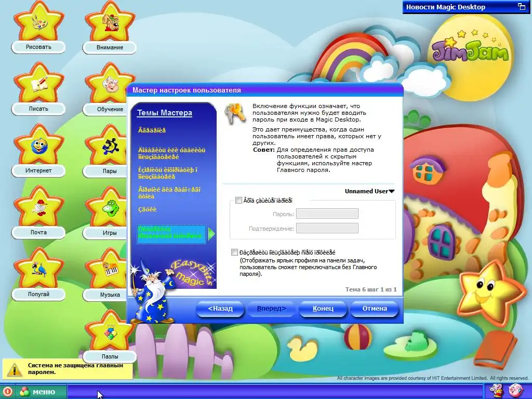Screen dimensions: 532x399
Task: Tick the checkbox above the Отображать ярлык профиля note
Action: coord(234,252)
